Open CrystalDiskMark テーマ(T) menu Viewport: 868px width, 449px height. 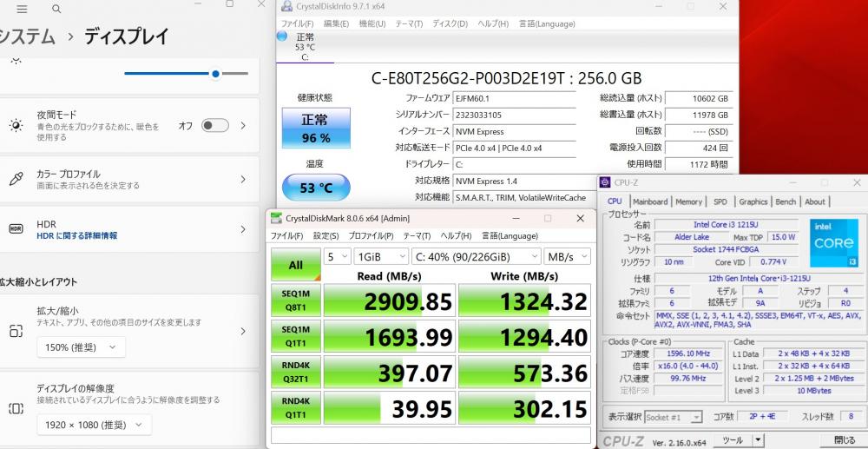pos(417,236)
